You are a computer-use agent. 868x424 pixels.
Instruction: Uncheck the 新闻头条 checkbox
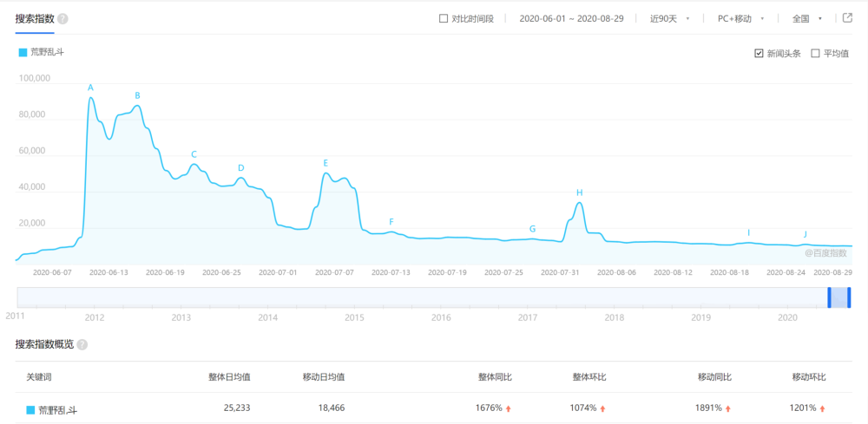tap(759, 54)
